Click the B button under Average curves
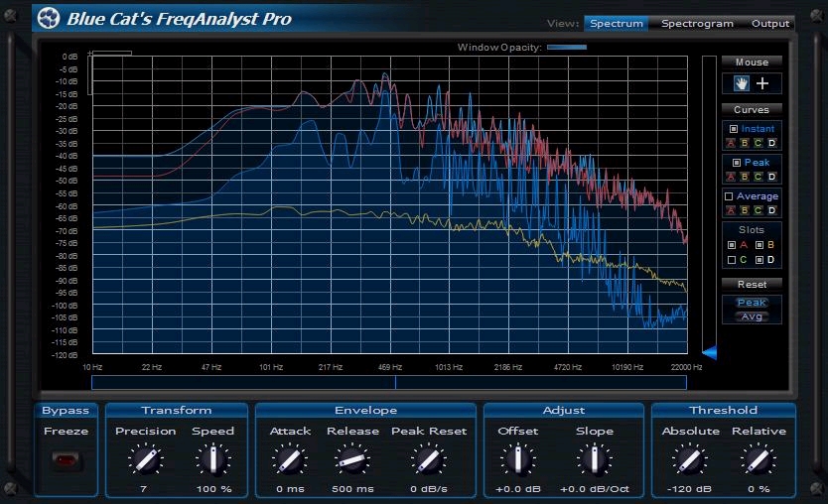This screenshot has height=504, width=828. click(745, 210)
